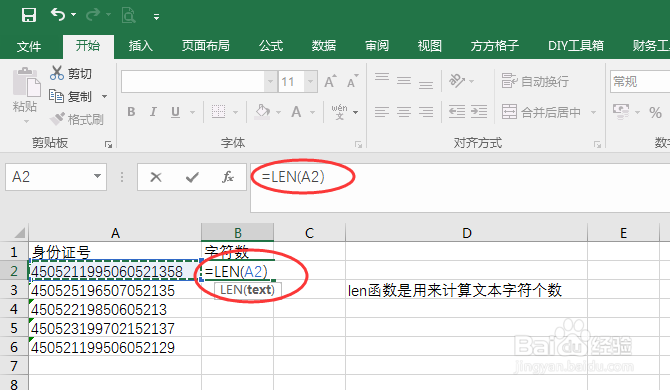Cut selection with 剪切

[71, 73]
